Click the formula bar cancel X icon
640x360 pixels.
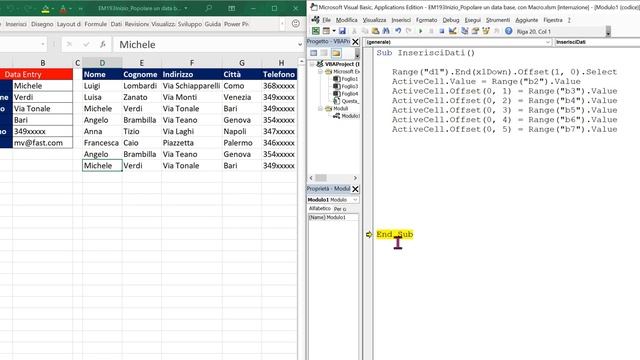(69, 44)
